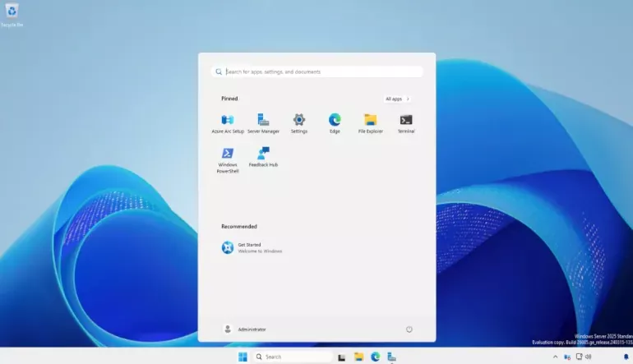Open Task View from taskbar
Viewport: 633px width, 364px height.
click(x=341, y=357)
